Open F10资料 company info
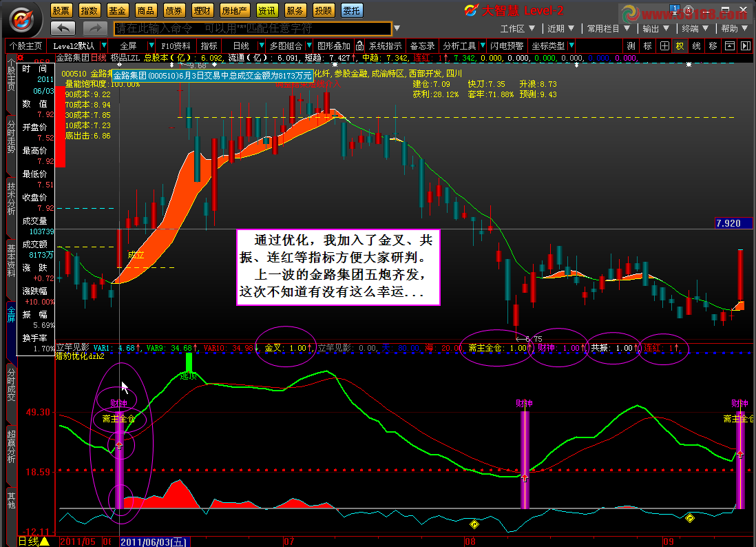This screenshot has height=547, width=756. [x=176, y=46]
